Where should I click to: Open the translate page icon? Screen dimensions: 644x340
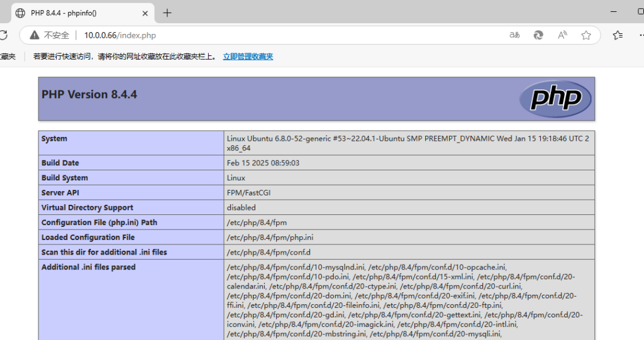pyautogui.click(x=514, y=35)
